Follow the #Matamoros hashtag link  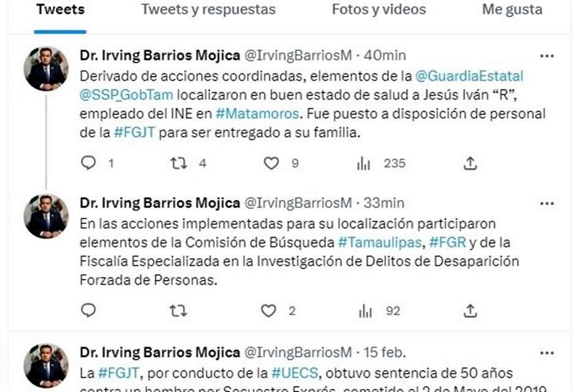257,114
